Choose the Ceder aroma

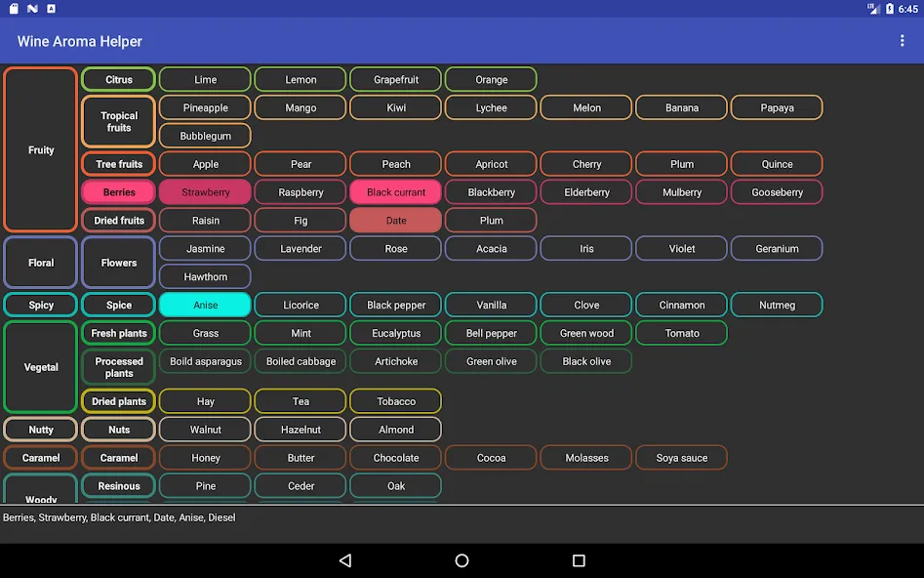click(301, 486)
